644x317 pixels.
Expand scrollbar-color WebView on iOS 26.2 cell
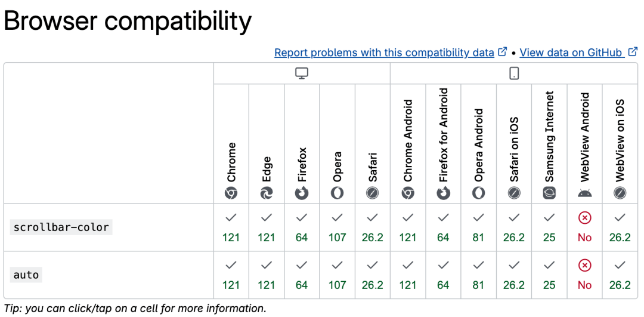tap(620, 227)
